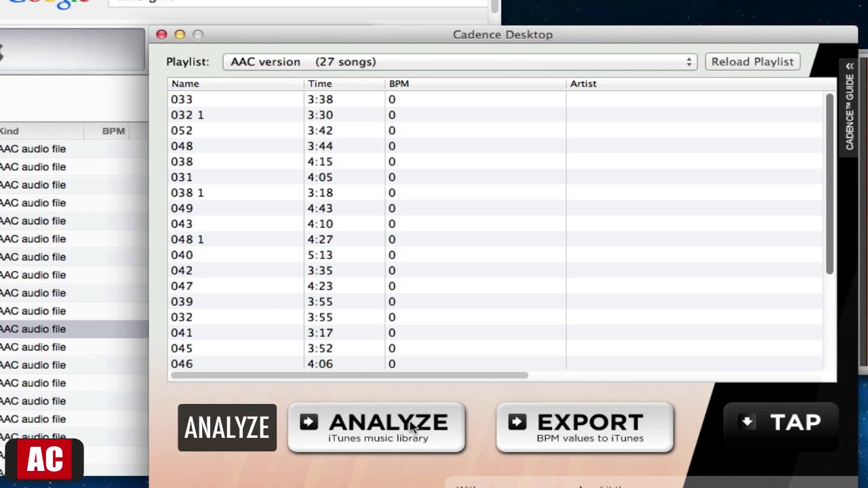
Task: Click the vertical scrollbar of the song list
Action: point(829,184)
